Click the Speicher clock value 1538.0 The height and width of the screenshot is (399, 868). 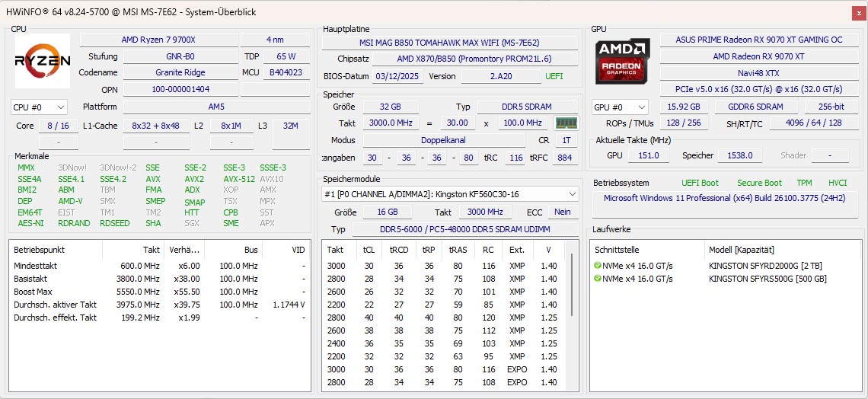pos(739,155)
